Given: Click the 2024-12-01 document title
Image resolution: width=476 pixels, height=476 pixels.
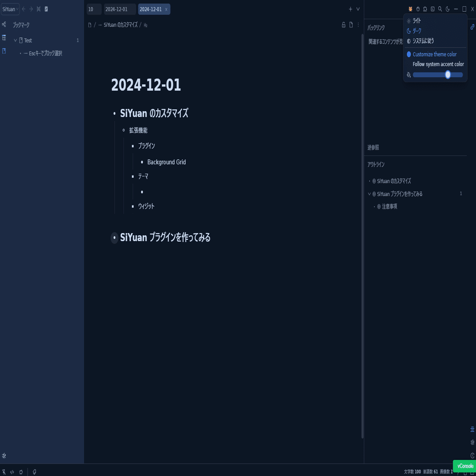Looking at the screenshot, I should pos(146,85).
